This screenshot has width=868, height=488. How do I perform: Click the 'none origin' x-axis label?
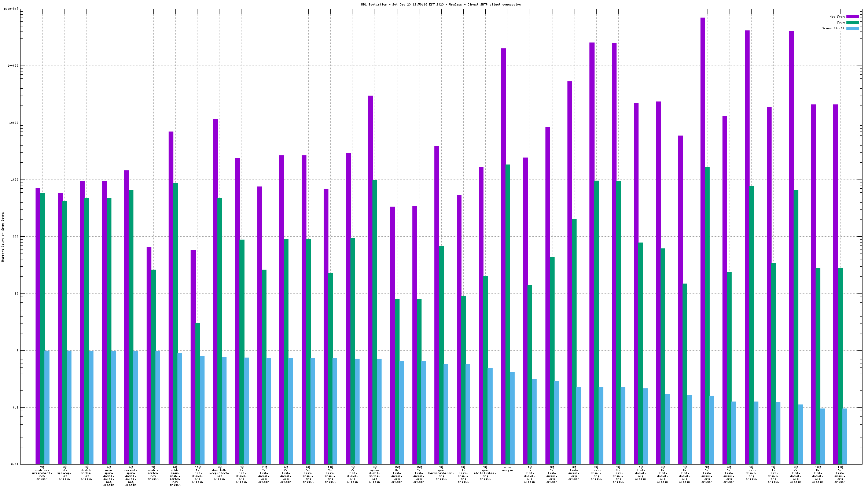pyautogui.click(x=507, y=469)
